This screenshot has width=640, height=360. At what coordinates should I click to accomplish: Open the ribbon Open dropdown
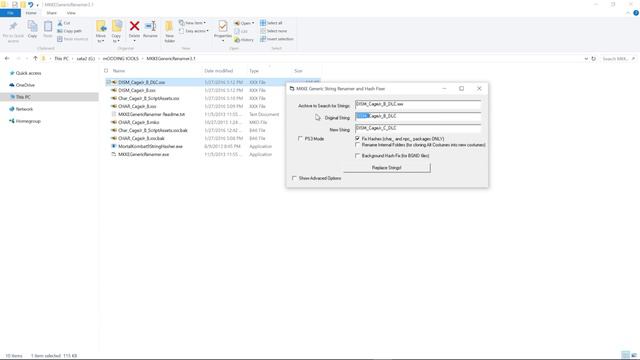pos(244,23)
